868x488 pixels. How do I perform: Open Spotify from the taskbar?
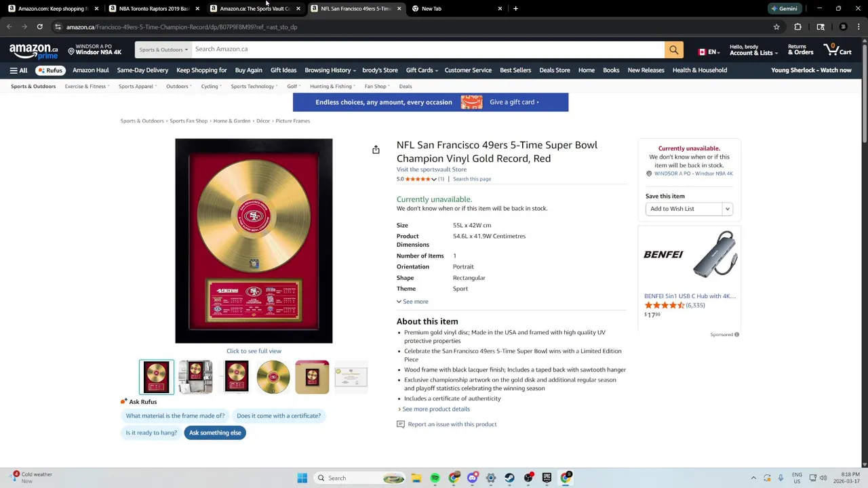[435, 478]
